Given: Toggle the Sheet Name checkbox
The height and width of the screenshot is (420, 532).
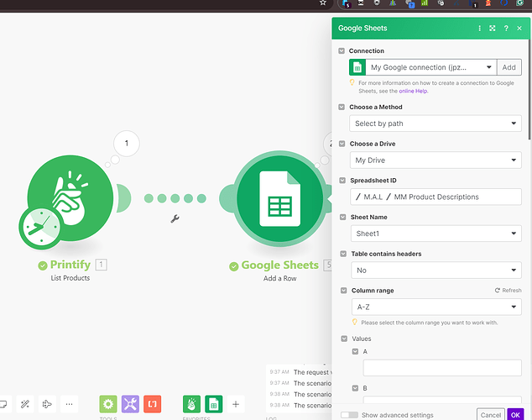Looking at the screenshot, I should click(342, 217).
